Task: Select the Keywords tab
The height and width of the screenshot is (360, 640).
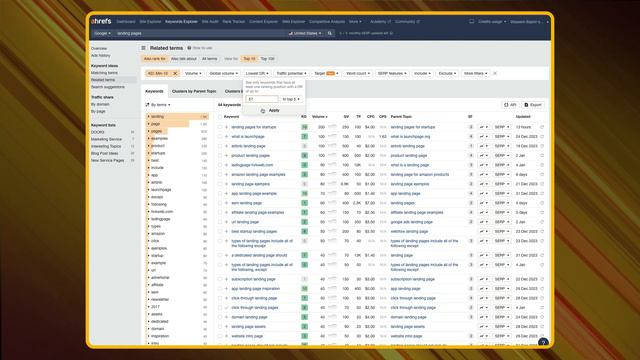Action: point(154,91)
